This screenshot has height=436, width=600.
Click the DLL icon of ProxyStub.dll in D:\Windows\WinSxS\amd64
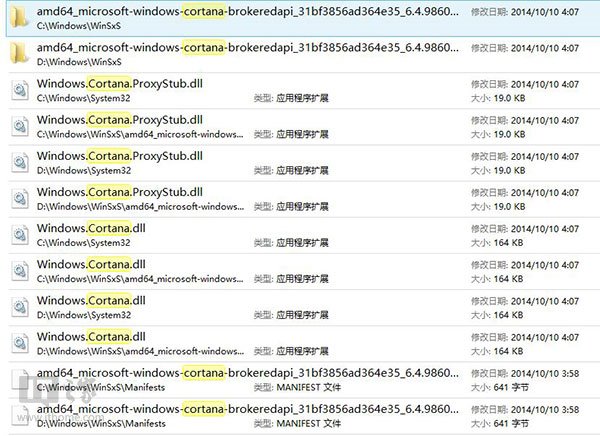coord(20,199)
